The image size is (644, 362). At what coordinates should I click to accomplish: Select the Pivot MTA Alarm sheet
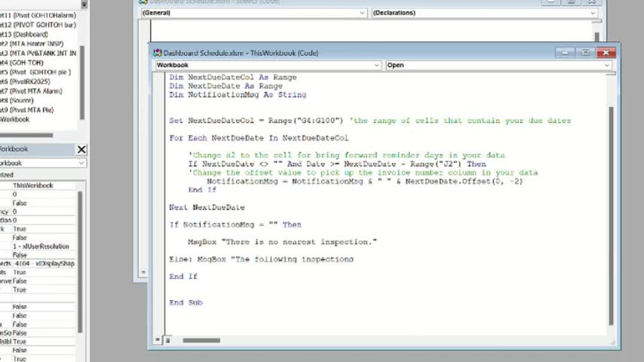[31, 91]
